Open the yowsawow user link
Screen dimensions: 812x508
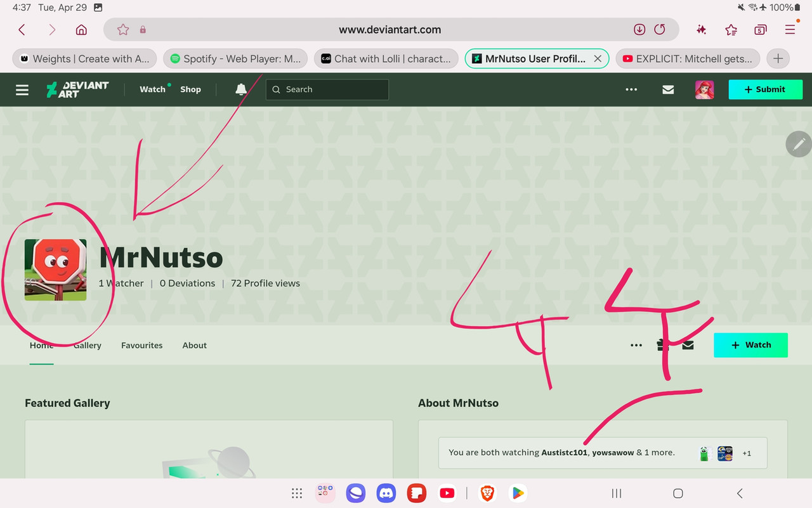[613, 453]
